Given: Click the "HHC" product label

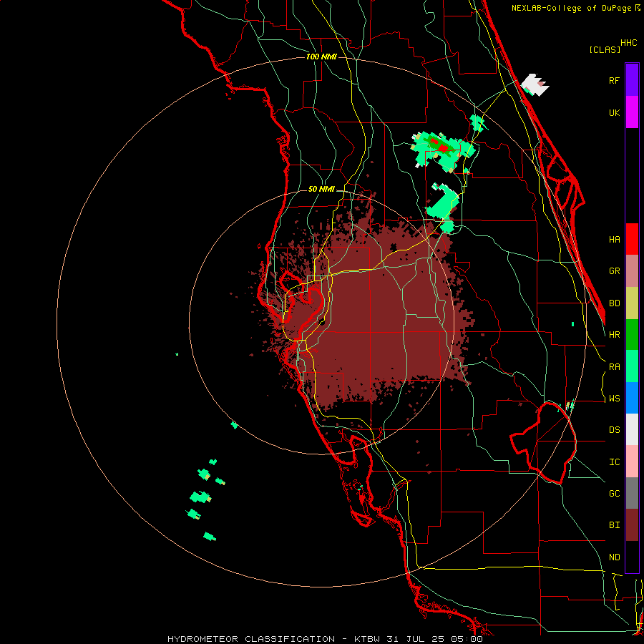Looking at the screenshot, I should [x=629, y=43].
